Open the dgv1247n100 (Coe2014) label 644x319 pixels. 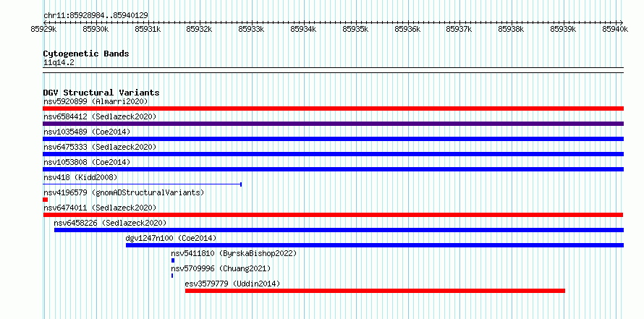tap(171, 238)
